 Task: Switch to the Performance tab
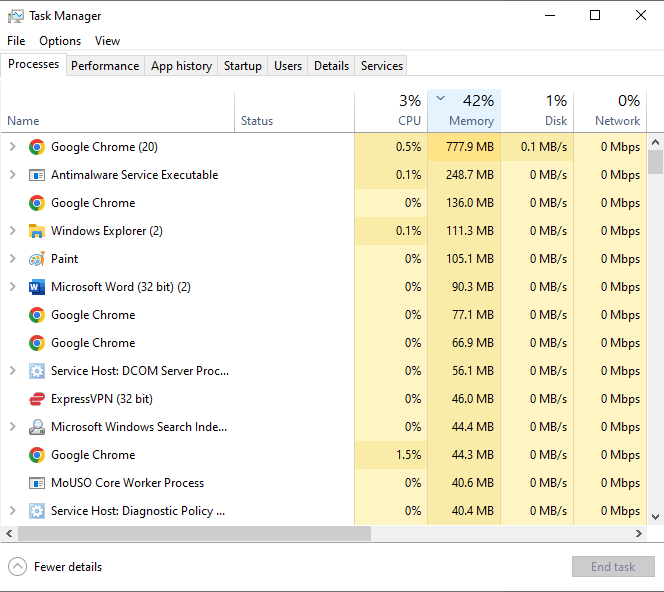(105, 66)
